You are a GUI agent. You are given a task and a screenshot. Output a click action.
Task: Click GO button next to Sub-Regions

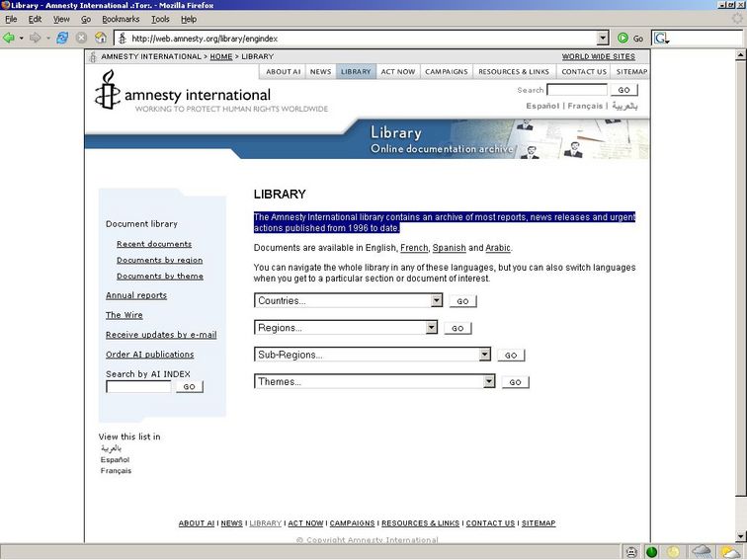511,356
